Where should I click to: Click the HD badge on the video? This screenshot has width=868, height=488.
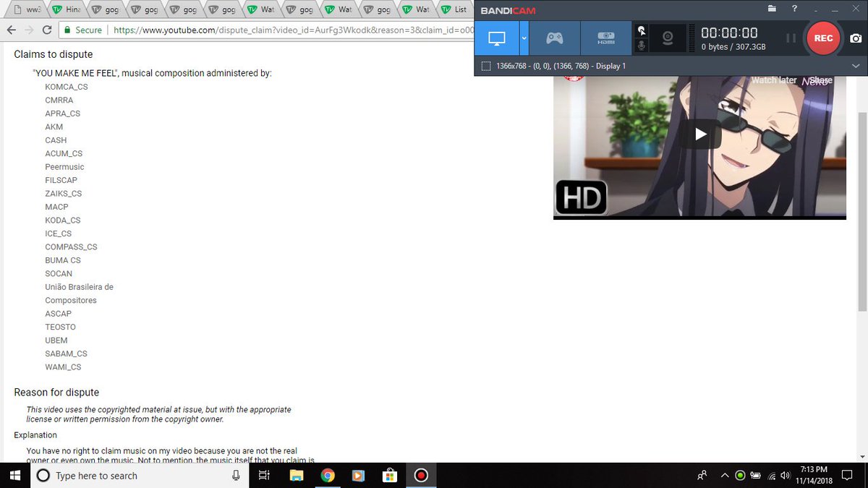581,197
